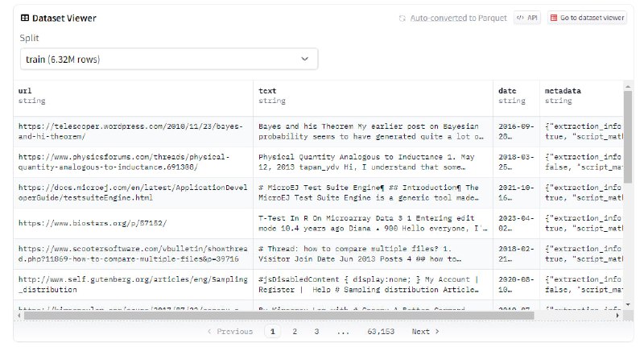Select page 1 in pagination
The height and width of the screenshot is (347, 644).
pyautogui.click(x=272, y=332)
